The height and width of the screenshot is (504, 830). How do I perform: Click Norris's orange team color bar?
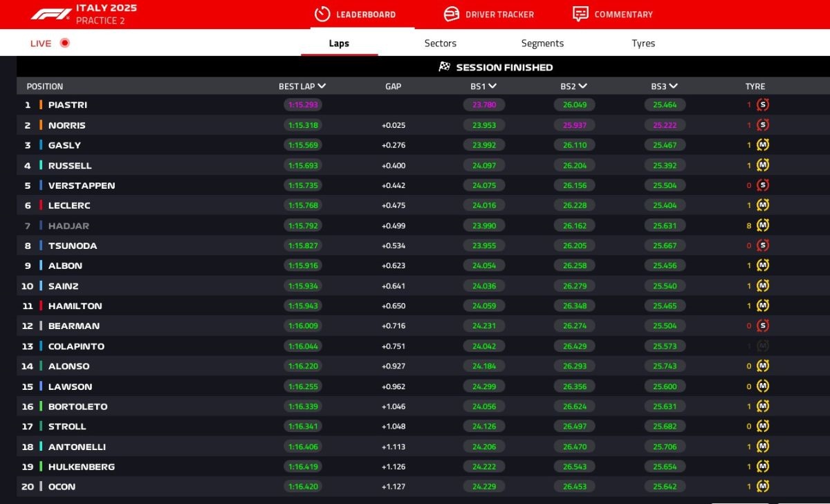(41, 125)
